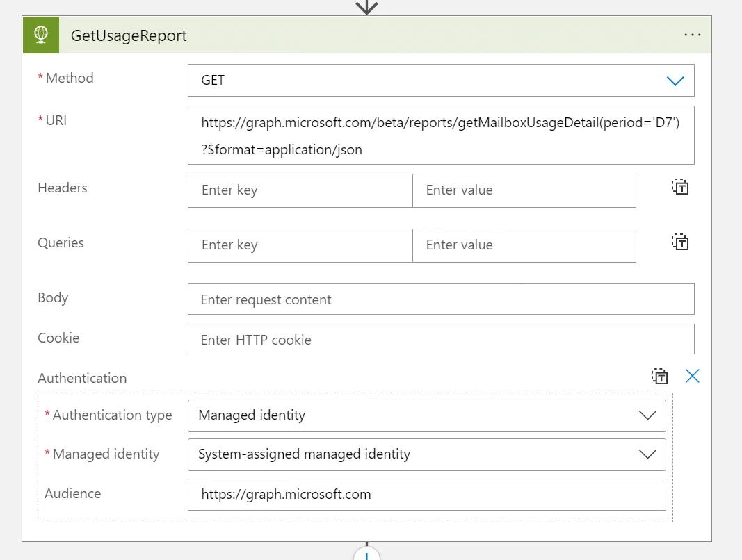The width and height of the screenshot is (742, 560).
Task: Focus the Headers value field
Action: pos(524,190)
